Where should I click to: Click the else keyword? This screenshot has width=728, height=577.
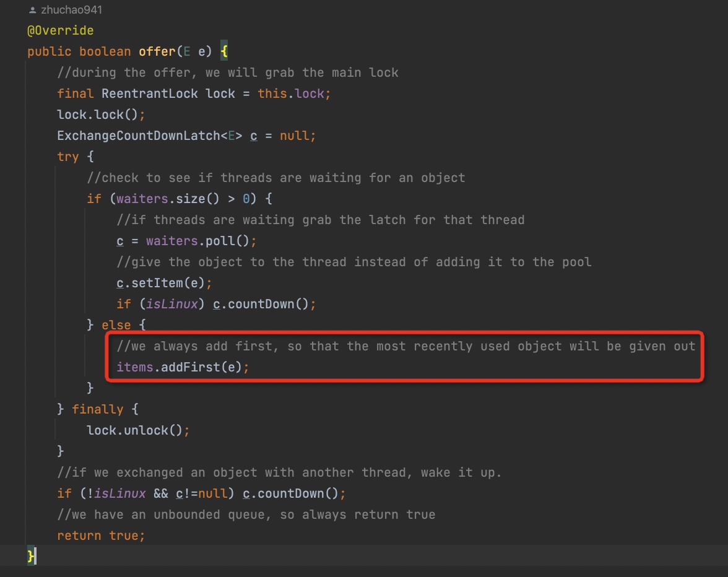click(x=116, y=325)
